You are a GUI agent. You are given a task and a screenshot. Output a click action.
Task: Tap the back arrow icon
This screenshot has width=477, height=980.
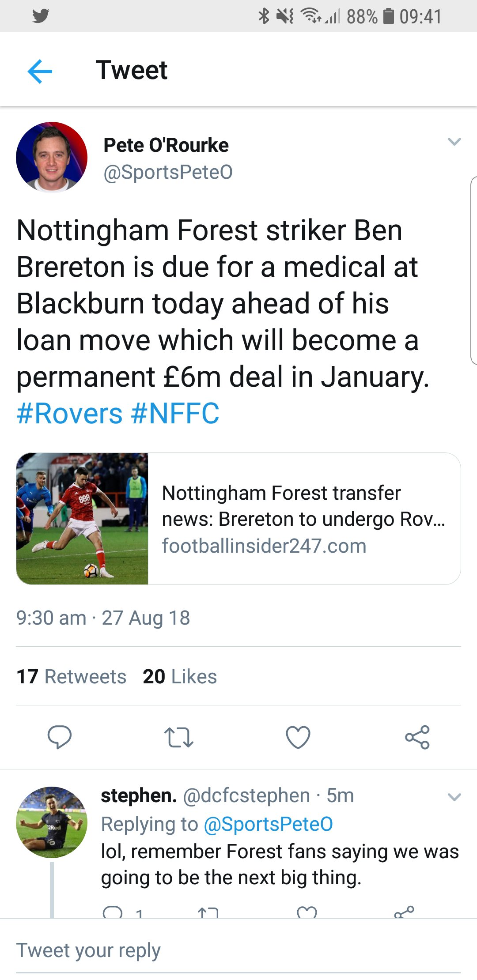[x=40, y=71]
